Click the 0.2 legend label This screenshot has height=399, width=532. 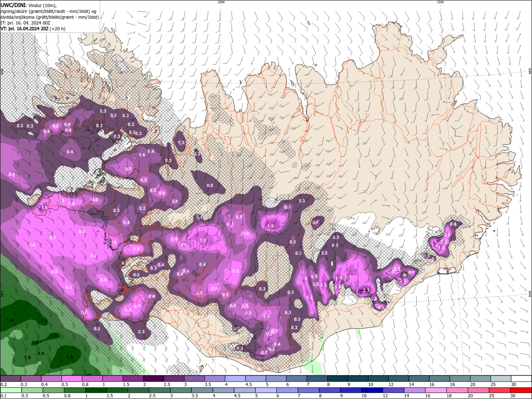(x=3, y=384)
